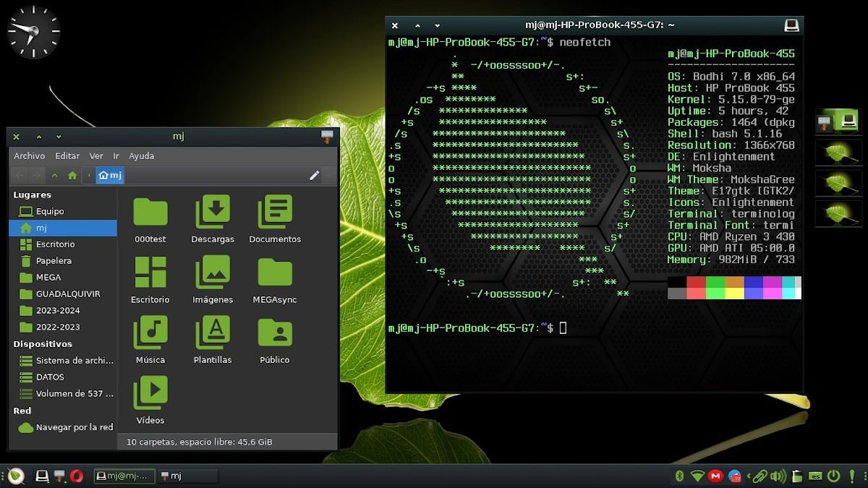Viewport: 868px width, 488px height.
Task: Open the Editar menu
Action: [67, 155]
